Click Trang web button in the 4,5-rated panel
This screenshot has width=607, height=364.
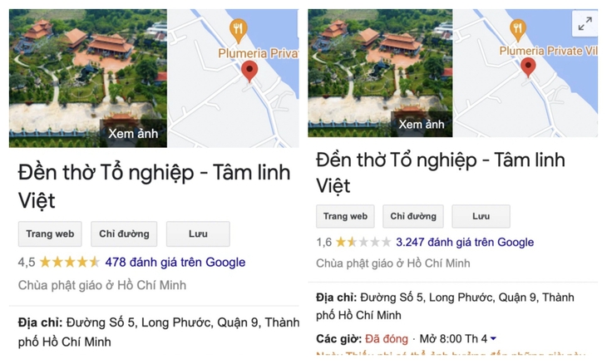click(50, 234)
